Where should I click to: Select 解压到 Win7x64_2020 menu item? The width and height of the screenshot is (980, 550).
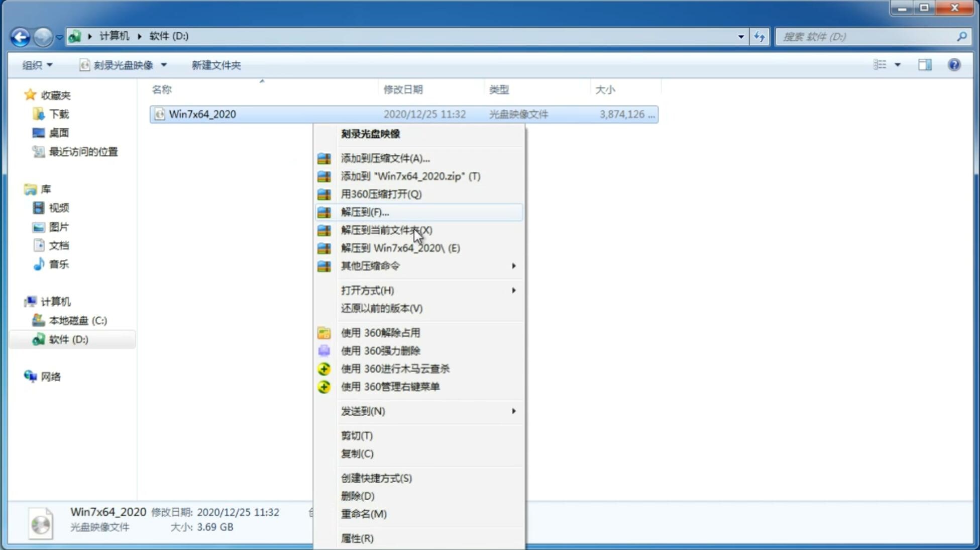click(400, 247)
